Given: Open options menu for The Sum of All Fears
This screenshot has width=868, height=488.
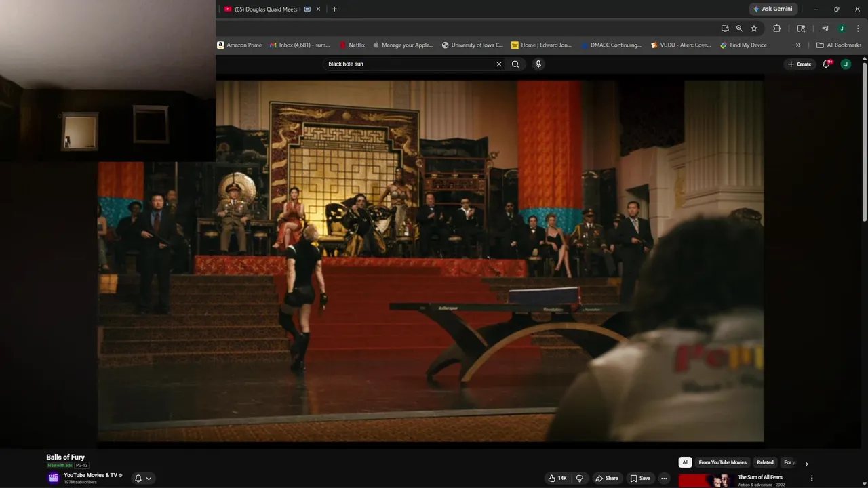Looking at the screenshot, I should point(812,479).
